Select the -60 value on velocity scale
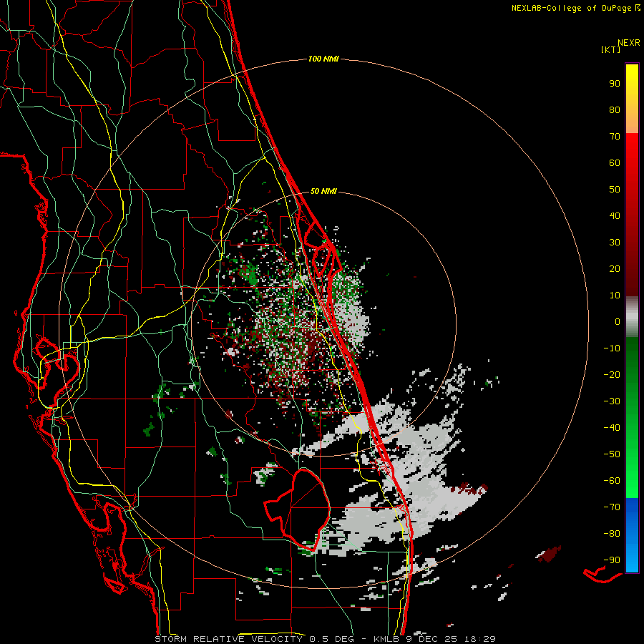 pyautogui.click(x=612, y=481)
